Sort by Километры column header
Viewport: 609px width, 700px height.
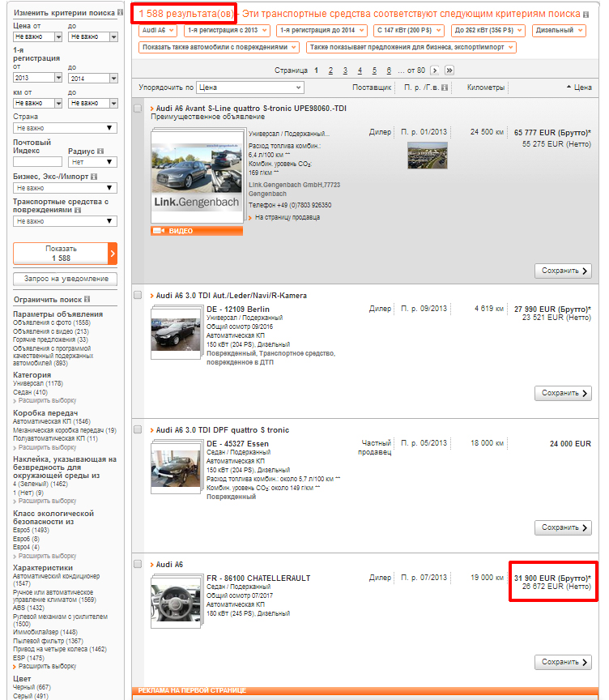click(485, 87)
